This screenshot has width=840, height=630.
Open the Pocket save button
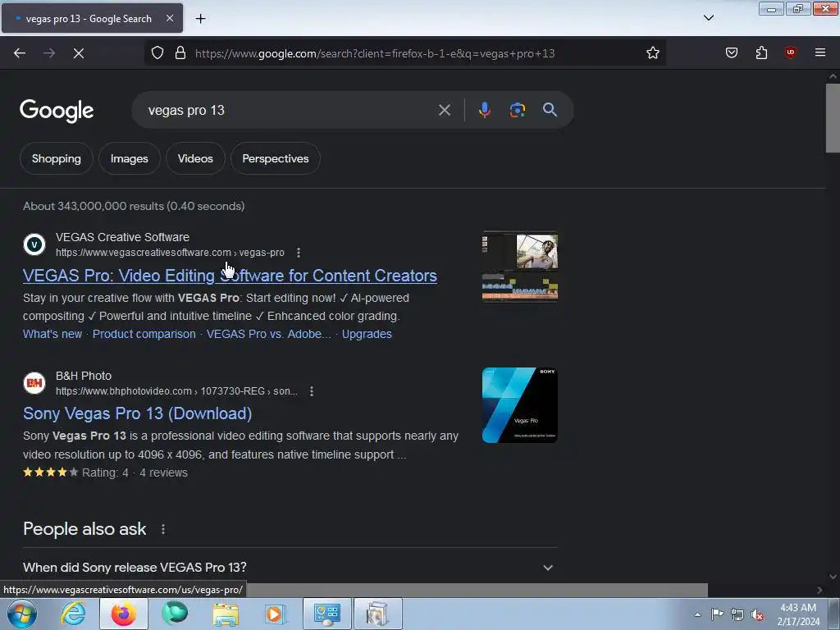[x=732, y=52]
